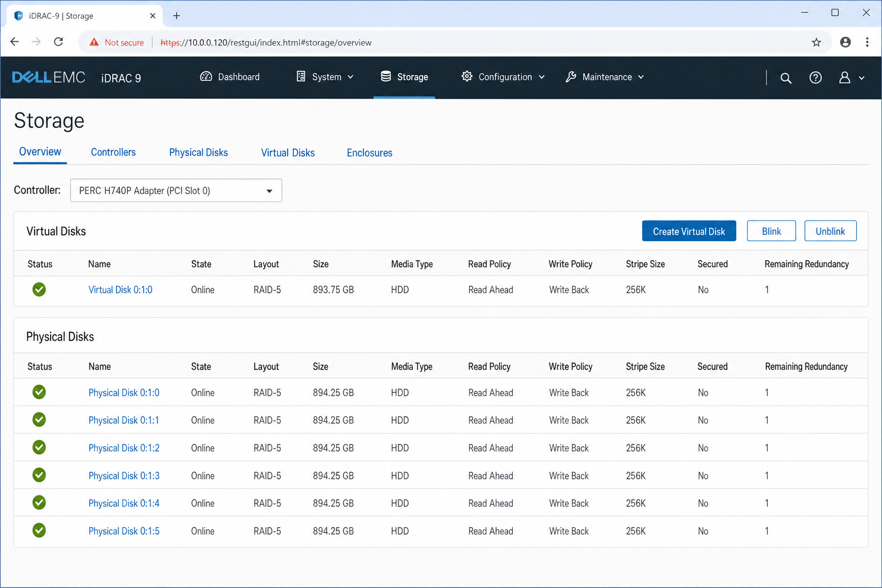Click green status icon for Physical Disk 0:1:4
This screenshot has width=882, height=588.
pos(39,502)
